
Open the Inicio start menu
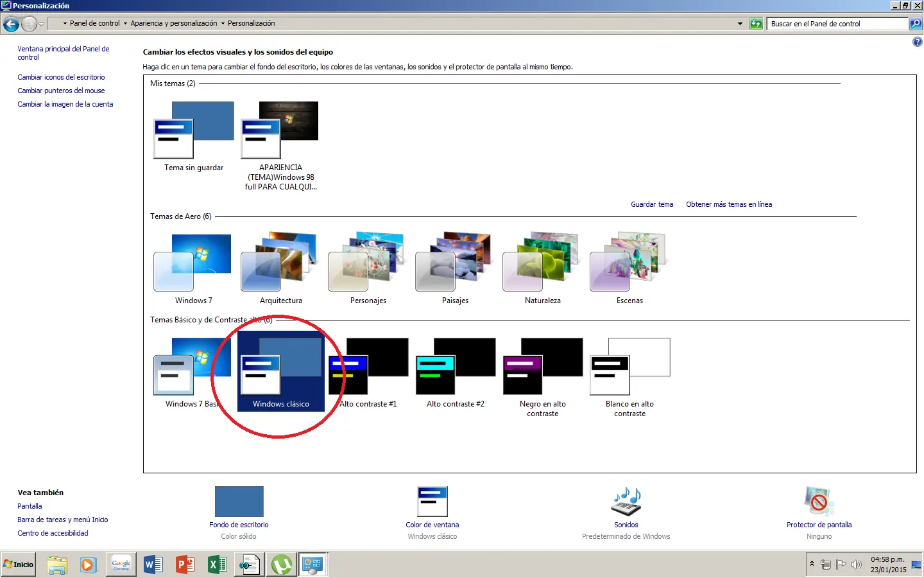coord(19,565)
